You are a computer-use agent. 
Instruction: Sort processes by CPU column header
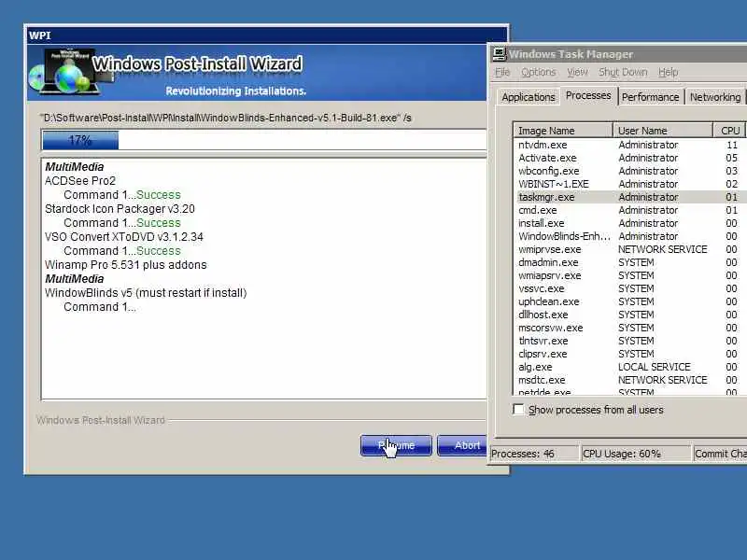[730, 131]
